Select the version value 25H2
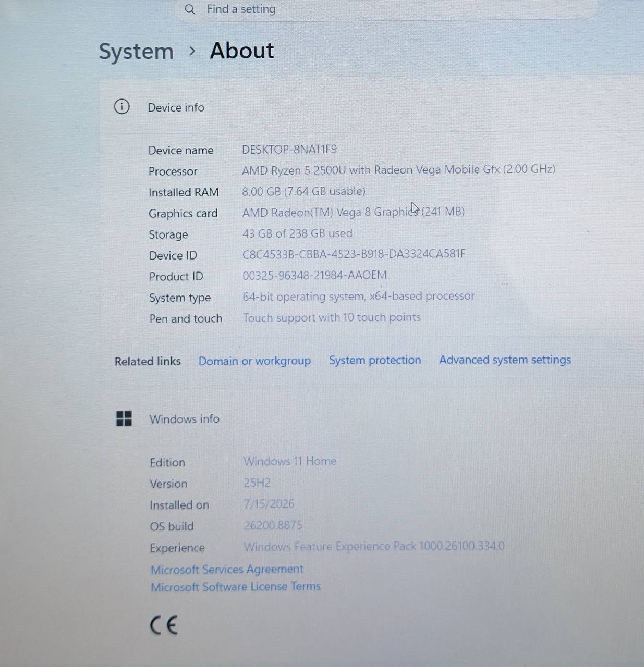Screen dimensions: 644x667 click(257, 483)
